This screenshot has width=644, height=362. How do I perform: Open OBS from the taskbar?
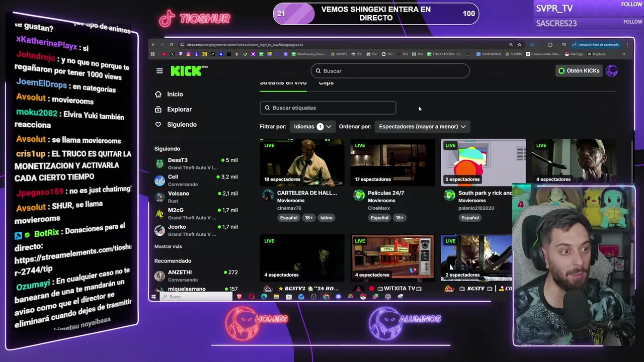pyautogui.click(x=313, y=297)
